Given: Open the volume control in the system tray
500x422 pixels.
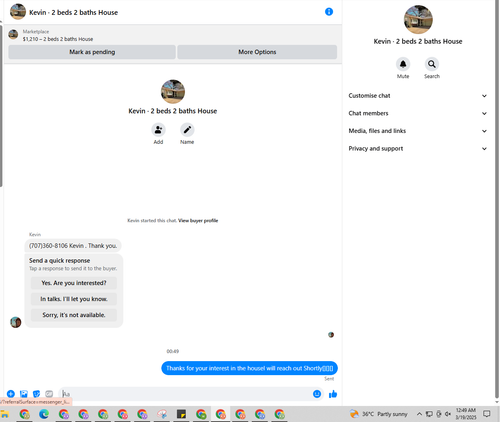Looking at the screenshot, I should point(448,414).
